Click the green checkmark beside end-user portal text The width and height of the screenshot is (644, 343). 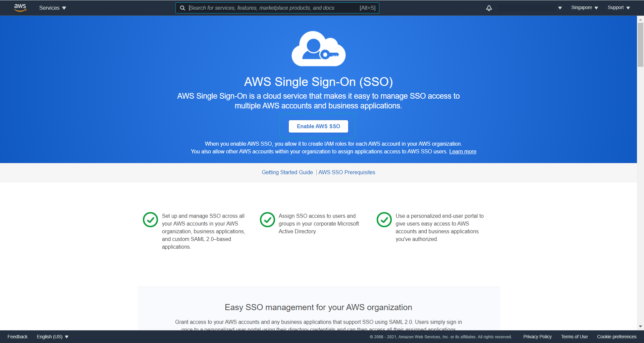pos(384,220)
